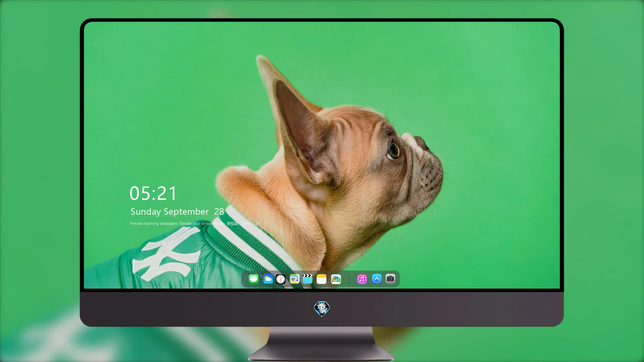Screen dimensions: 644x362
Task: Launch the Videos clapperboard app in the dock
Action: [x=308, y=279]
